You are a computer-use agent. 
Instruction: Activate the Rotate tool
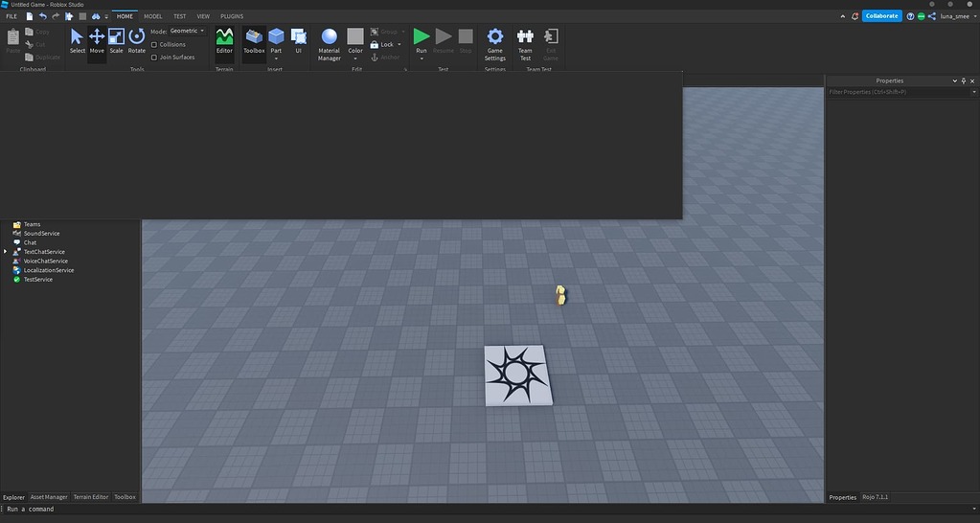click(x=137, y=40)
